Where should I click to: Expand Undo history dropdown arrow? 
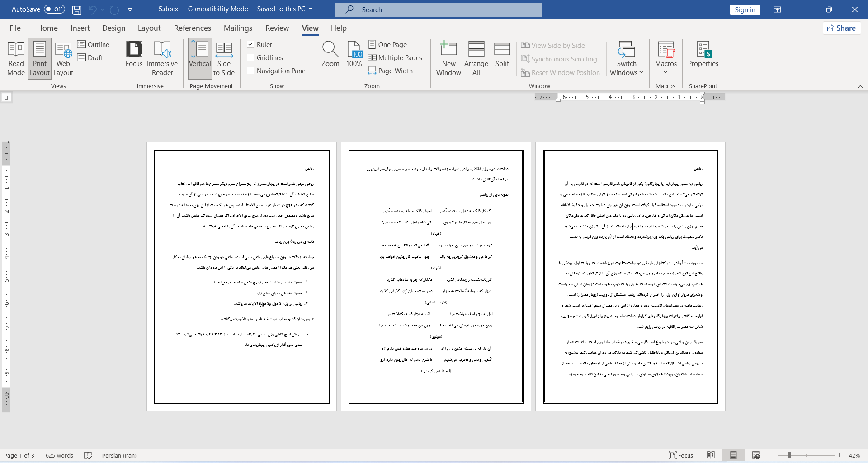point(103,9)
